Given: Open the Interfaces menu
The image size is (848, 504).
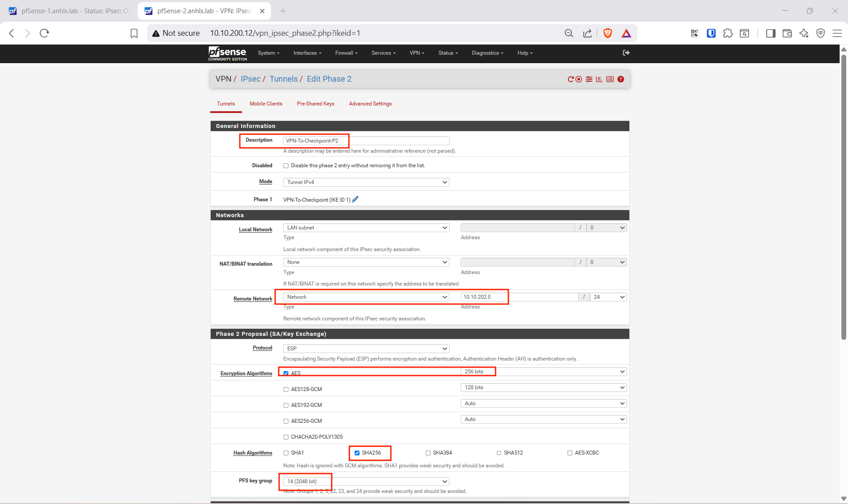Looking at the screenshot, I should point(307,53).
